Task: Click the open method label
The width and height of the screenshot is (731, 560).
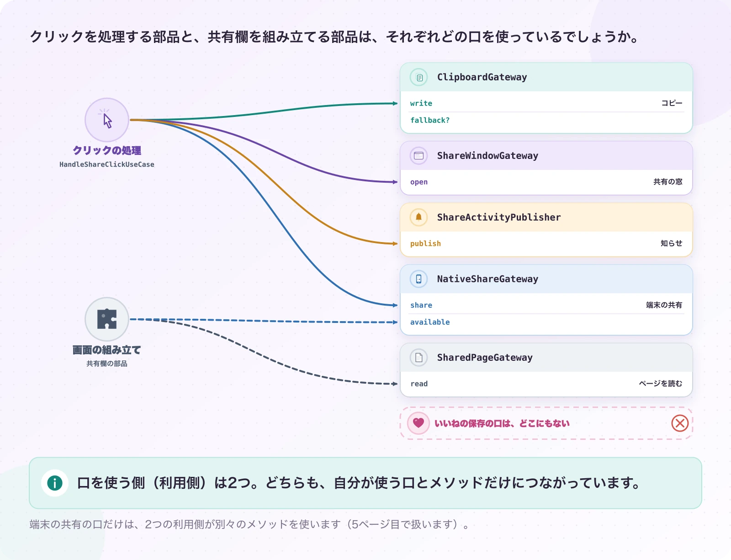Action: 419,182
